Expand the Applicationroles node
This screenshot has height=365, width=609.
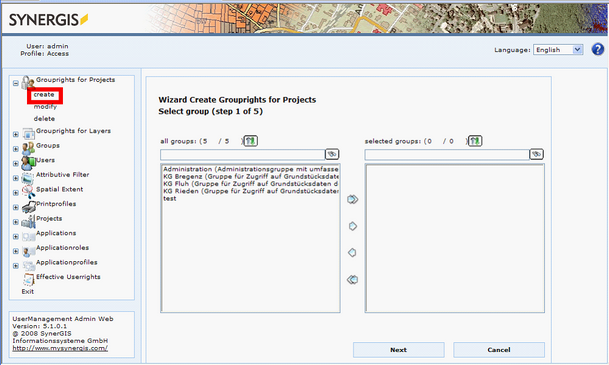click(x=16, y=251)
